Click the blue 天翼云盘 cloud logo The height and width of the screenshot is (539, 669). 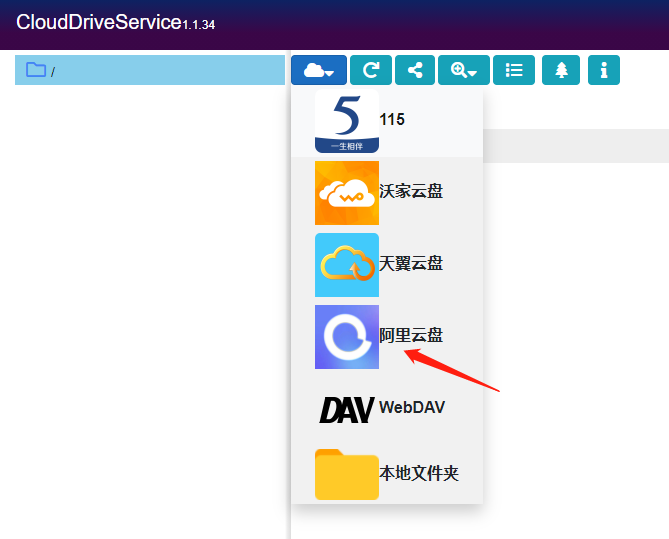[346, 265]
